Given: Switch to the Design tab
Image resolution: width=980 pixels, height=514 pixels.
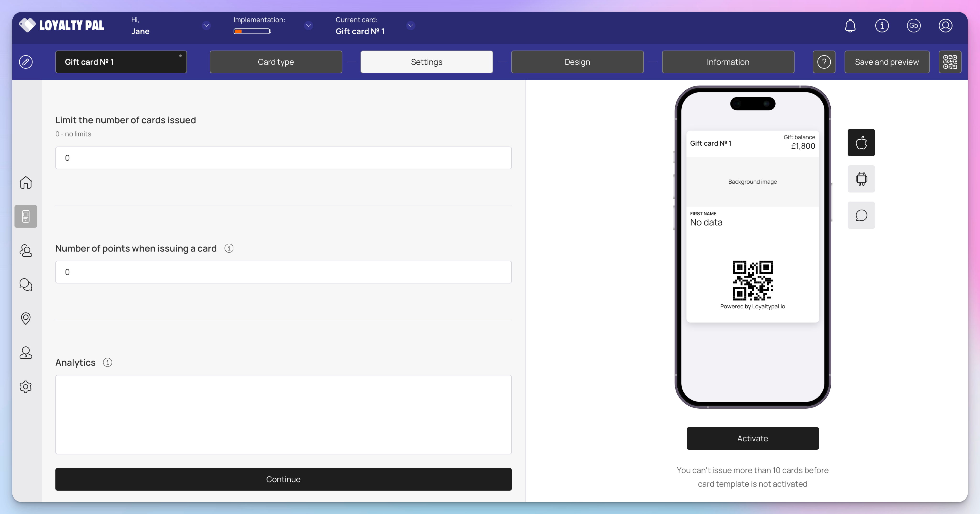Looking at the screenshot, I should pyautogui.click(x=577, y=62).
